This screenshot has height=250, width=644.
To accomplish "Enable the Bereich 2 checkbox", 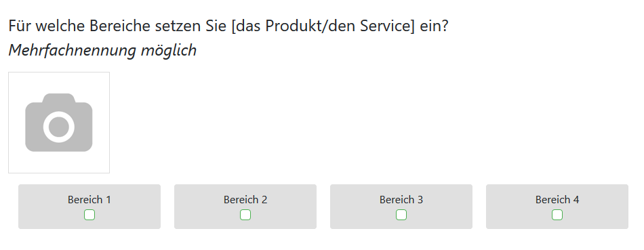I will pos(245,215).
